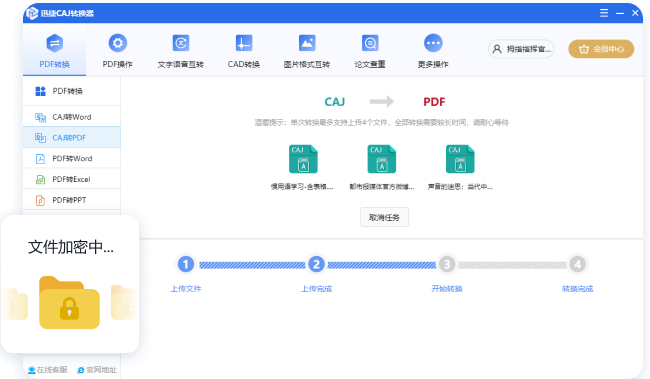
Task: Click step 1 circle 上传文件
Action: (186, 264)
